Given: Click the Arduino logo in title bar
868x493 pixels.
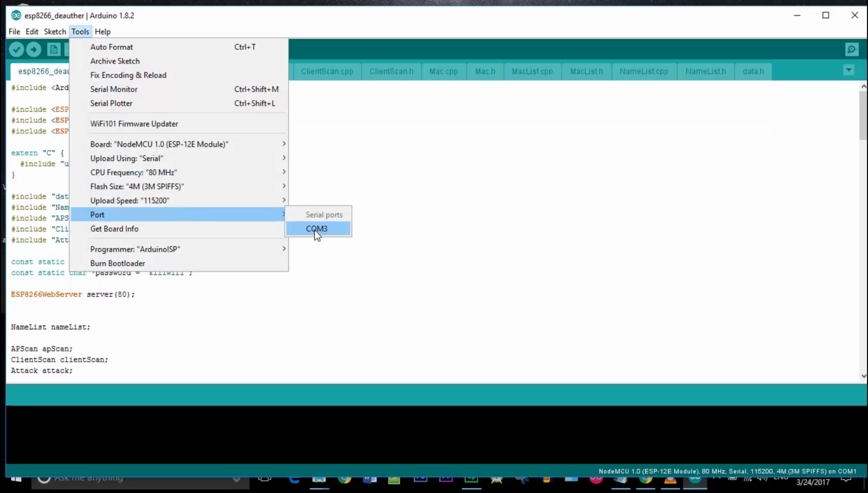Looking at the screenshot, I should 16,15.
